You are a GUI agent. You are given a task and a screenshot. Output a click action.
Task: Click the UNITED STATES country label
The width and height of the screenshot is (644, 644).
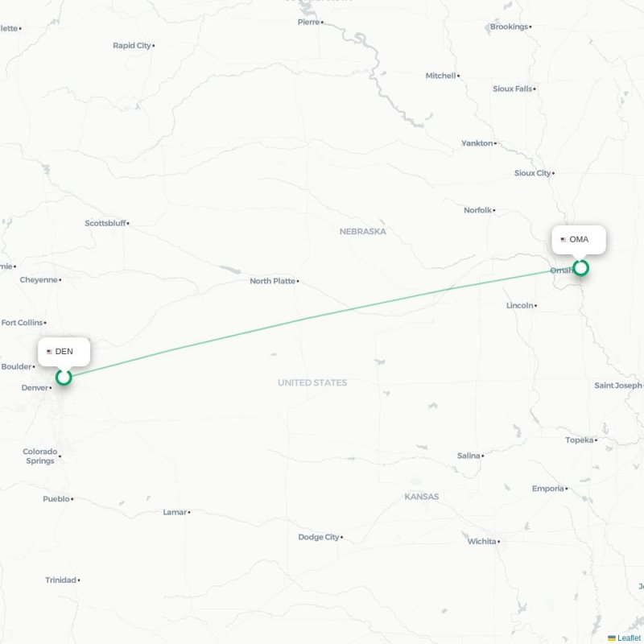(x=312, y=383)
